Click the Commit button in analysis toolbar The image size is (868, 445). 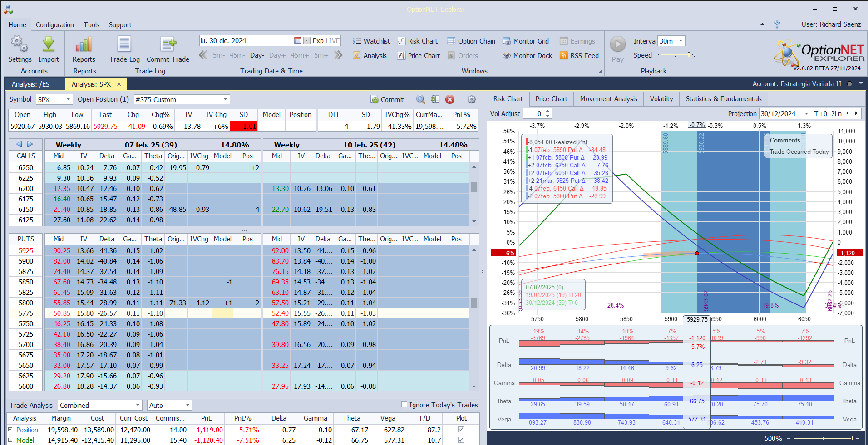pos(387,99)
